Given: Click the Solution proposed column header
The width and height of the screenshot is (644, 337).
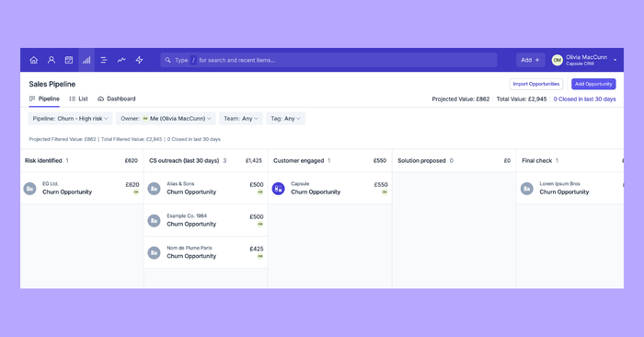Looking at the screenshot, I should pos(421,161).
